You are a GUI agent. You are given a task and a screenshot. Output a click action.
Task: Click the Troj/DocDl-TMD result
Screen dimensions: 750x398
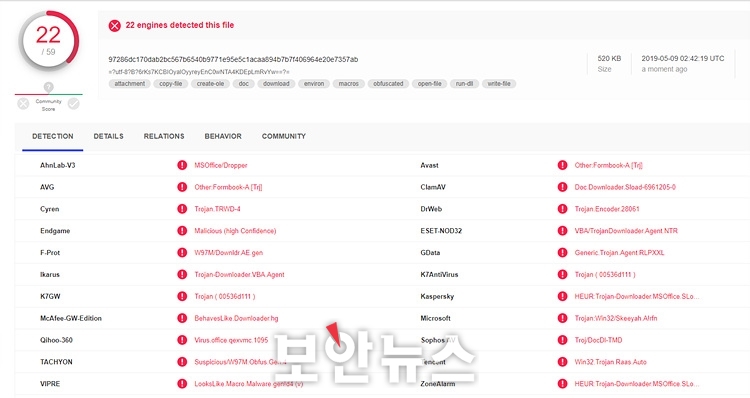coord(598,340)
